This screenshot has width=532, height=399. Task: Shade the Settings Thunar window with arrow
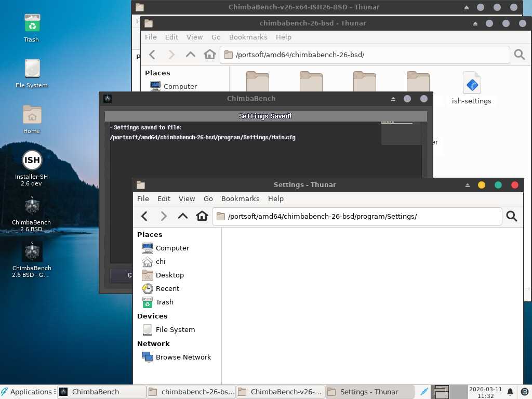pyautogui.click(x=468, y=185)
